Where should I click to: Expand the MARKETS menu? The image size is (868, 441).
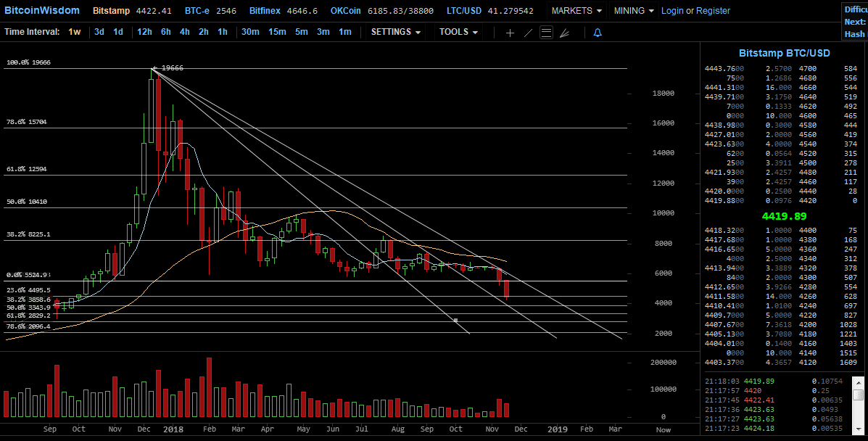click(x=576, y=11)
